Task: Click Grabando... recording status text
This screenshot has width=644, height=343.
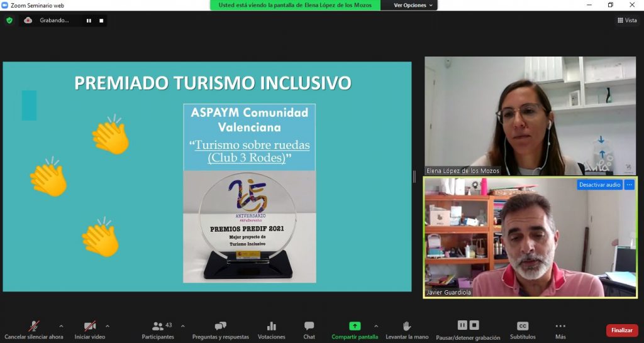Action: point(54,20)
